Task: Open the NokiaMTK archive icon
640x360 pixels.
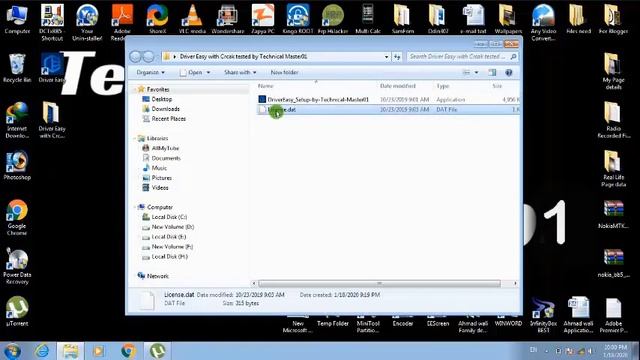Action: (613, 214)
